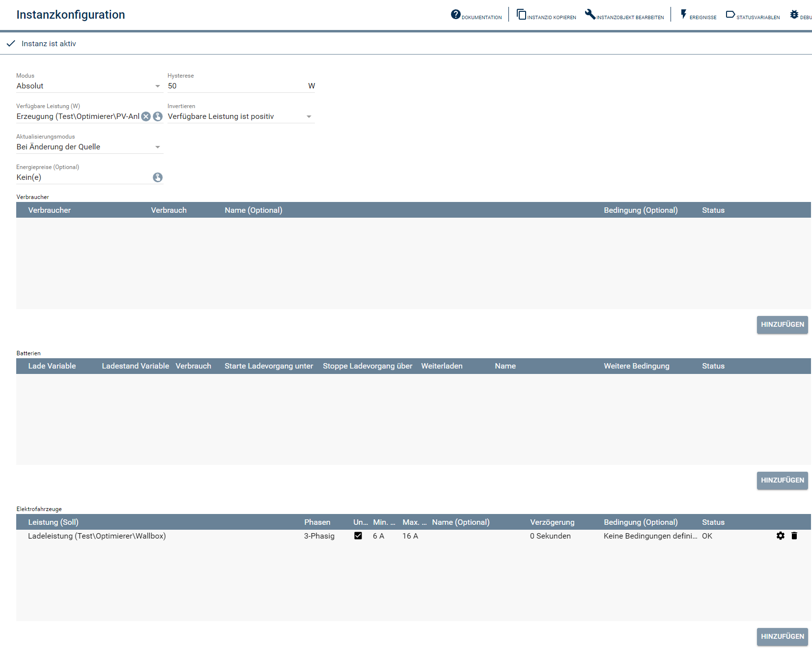Open the Modus dropdown set to Absolut
The width and height of the screenshot is (812, 656).
[89, 86]
